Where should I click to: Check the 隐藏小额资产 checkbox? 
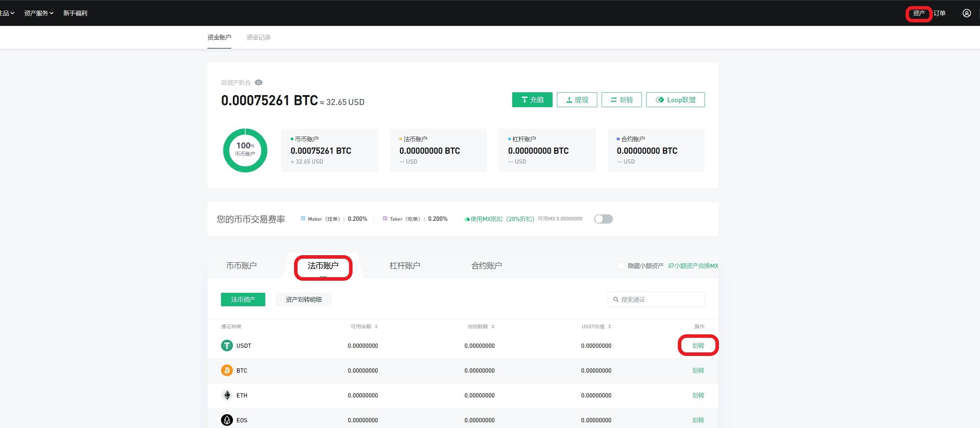tap(621, 266)
